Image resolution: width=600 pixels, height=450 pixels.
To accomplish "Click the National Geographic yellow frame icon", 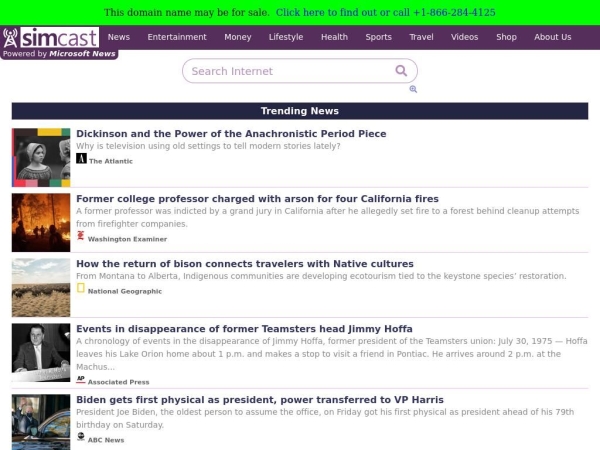I will pyautogui.click(x=81, y=289).
